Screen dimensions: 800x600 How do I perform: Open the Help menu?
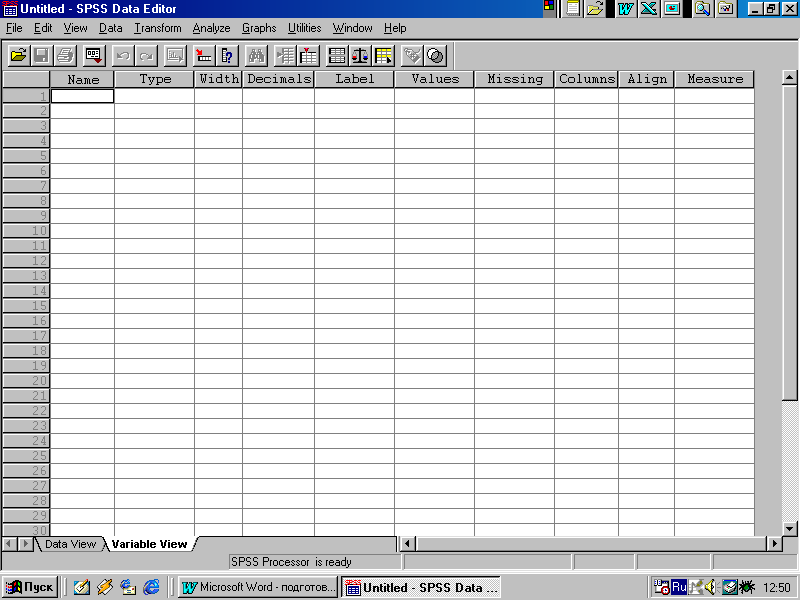tap(395, 28)
